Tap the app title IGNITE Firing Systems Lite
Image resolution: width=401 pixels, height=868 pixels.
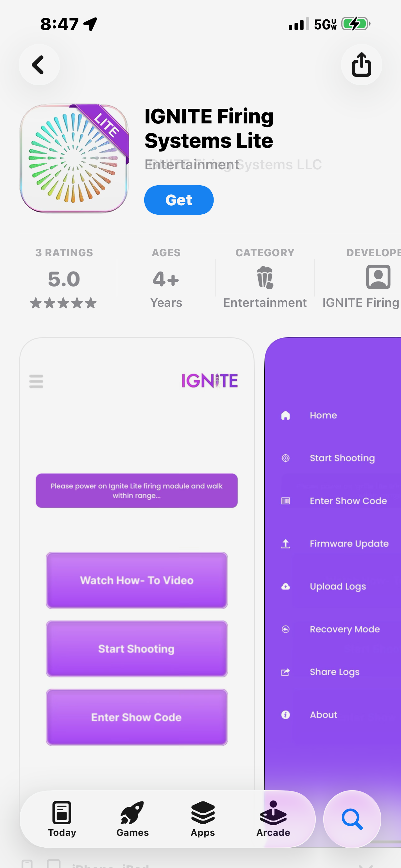209,128
